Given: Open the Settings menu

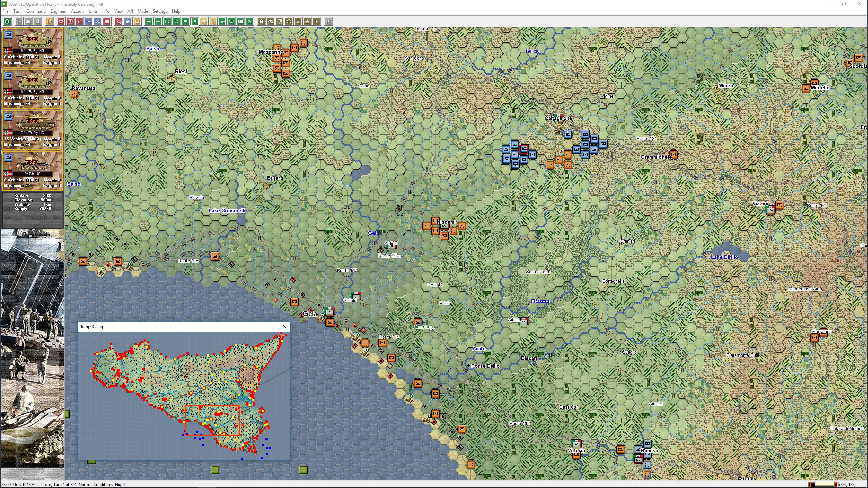Looking at the screenshot, I should tap(160, 11).
